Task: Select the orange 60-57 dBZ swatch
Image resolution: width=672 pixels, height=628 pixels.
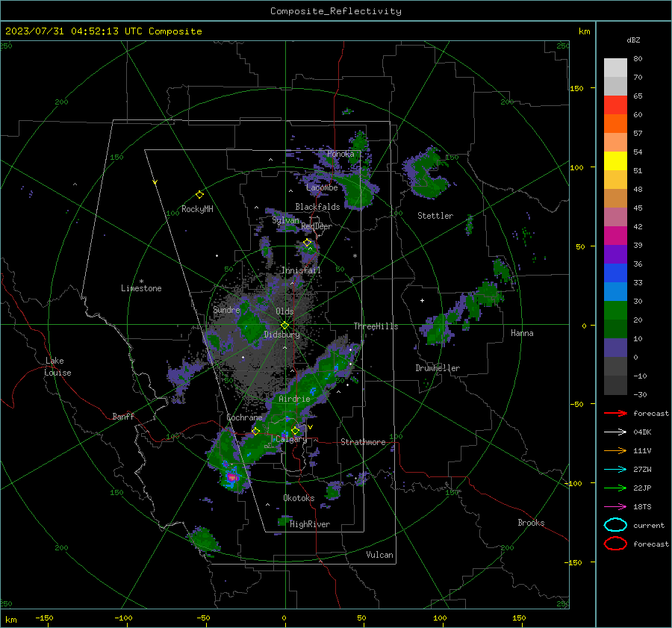Action: click(615, 124)
